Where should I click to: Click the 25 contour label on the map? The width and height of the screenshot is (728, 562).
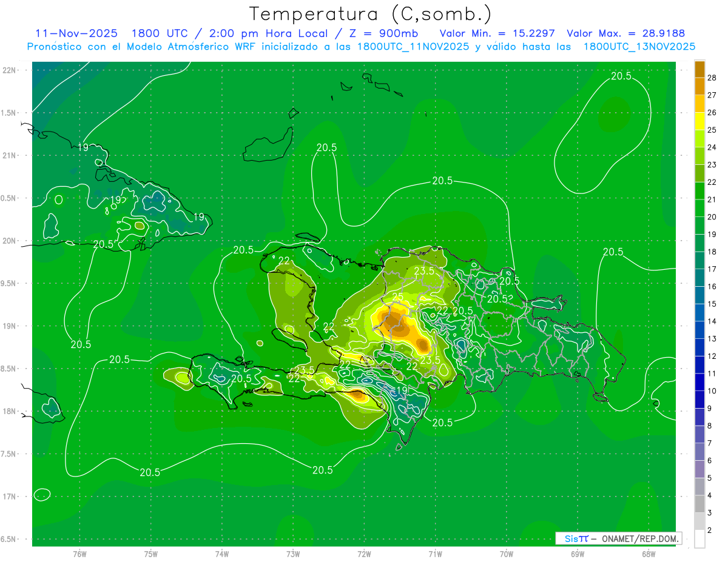click(x=397, y=297)
